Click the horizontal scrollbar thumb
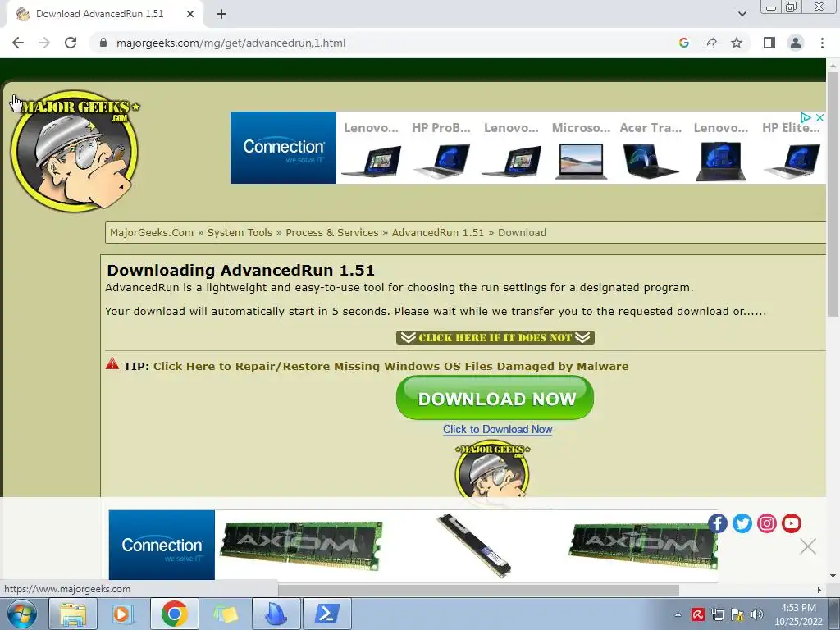 [x=478, y=590]
